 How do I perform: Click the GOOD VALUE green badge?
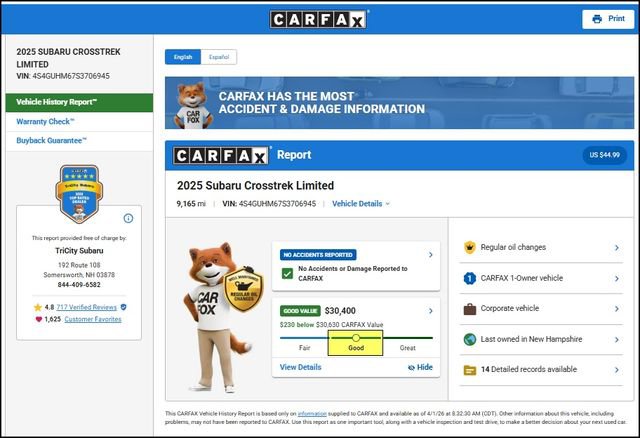(x=300, y=311)
